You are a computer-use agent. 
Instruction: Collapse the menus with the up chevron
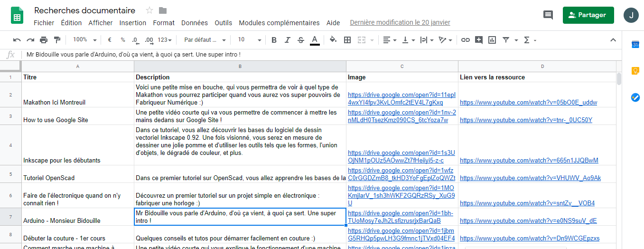613,40
